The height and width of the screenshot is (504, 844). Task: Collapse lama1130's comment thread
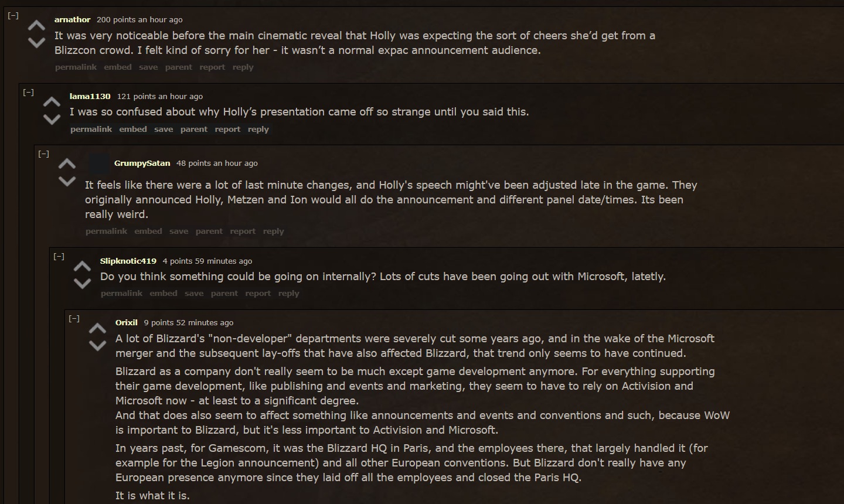click(x=28, y=92)
